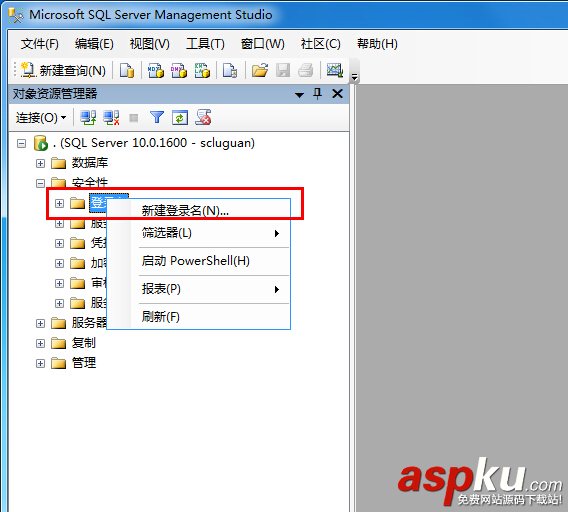Open the 帮助(H) menu
The image size is (568, 512).
pos(377,44)
